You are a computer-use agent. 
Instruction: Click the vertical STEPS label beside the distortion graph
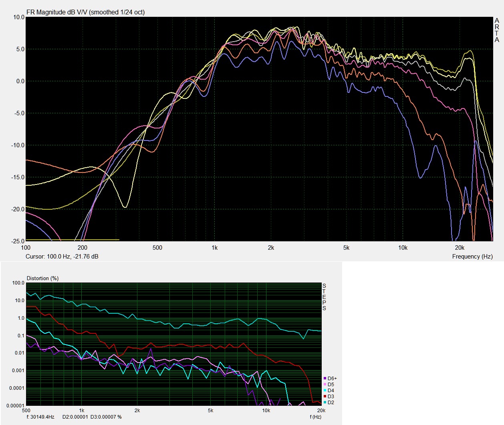(x=324, y=297)
